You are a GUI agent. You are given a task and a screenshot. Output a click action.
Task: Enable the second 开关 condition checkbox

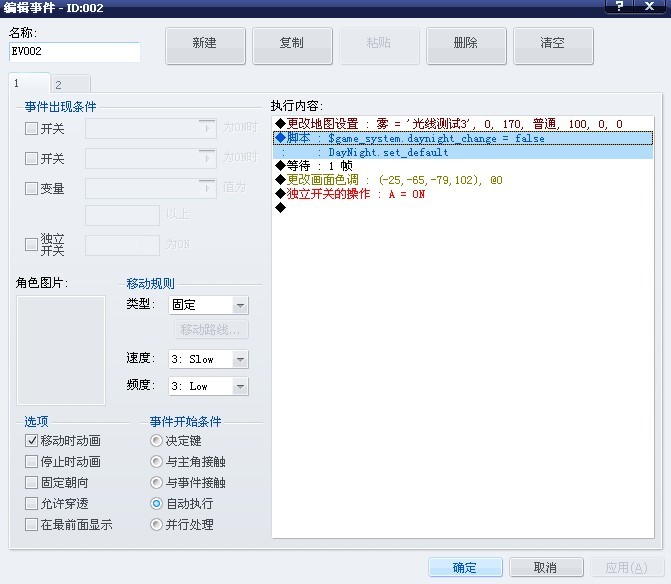pos(31,159)
